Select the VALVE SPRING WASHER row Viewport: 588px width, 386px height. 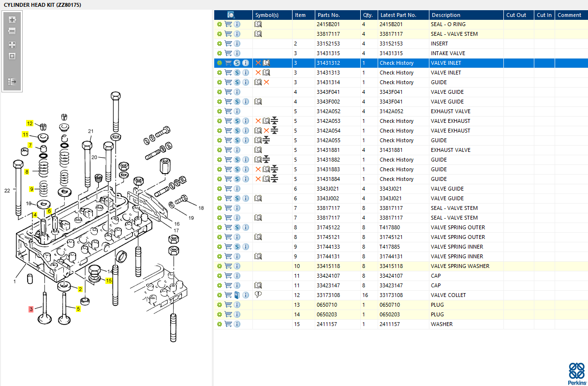coord(459,266)
